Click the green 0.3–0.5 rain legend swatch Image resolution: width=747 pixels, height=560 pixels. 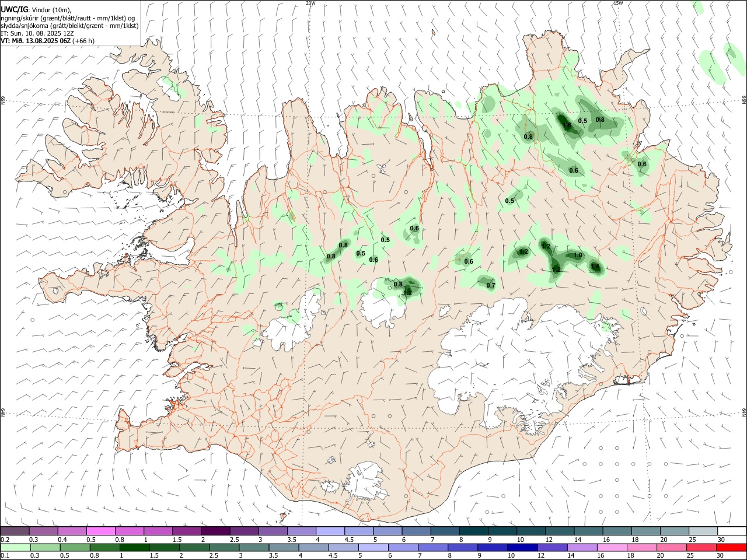tap(46, 547)
